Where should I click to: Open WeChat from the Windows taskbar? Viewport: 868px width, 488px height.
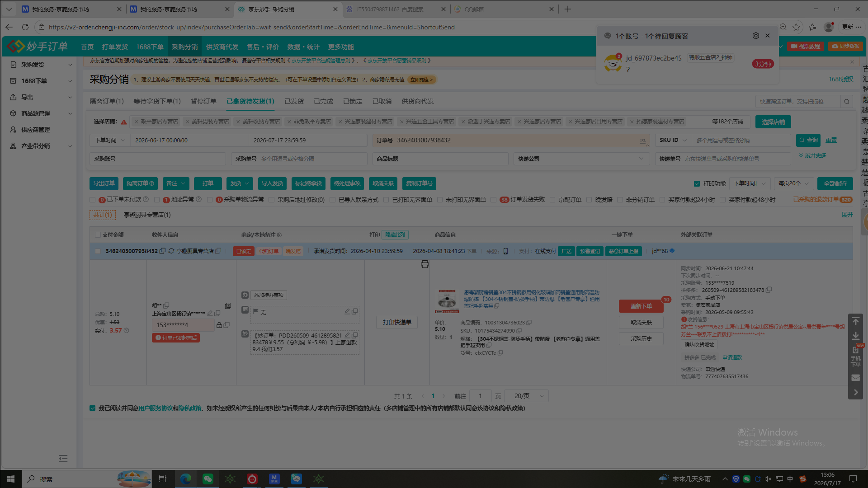[208, 479]
